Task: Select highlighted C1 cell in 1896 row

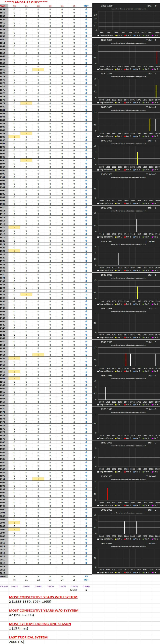Action: pyautogui.click(x=26, y=160)
